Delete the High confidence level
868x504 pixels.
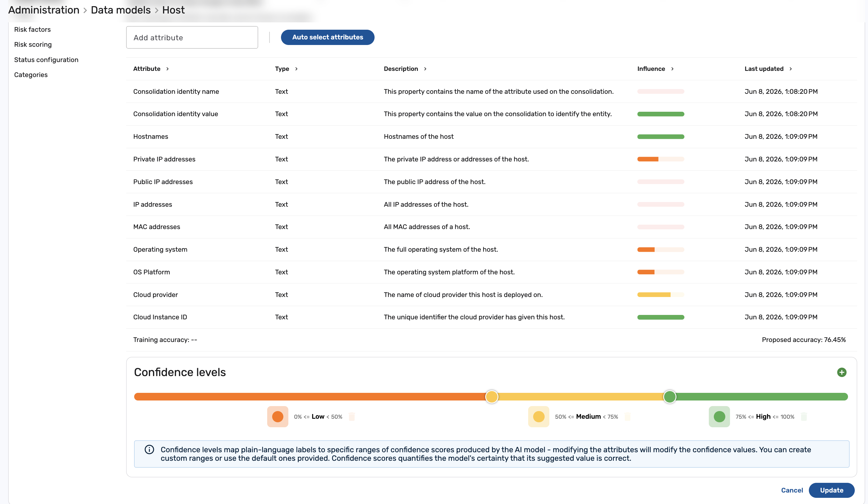[804, 417]
